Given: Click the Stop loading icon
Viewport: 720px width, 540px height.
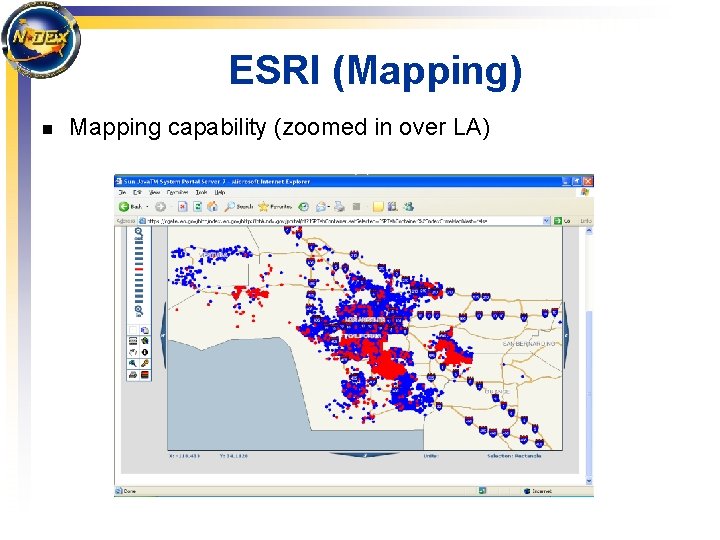Looking at the screenshot, I should (183, 207).
